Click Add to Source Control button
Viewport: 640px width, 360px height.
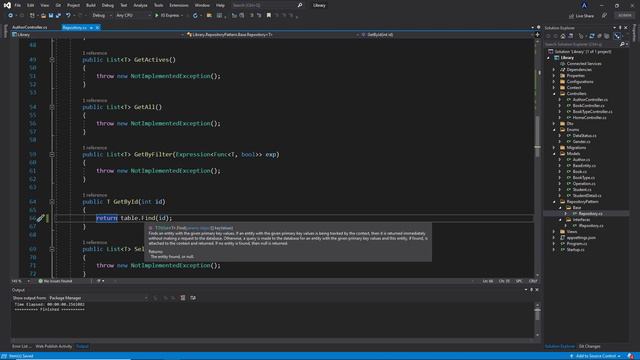tap(596, 356)
